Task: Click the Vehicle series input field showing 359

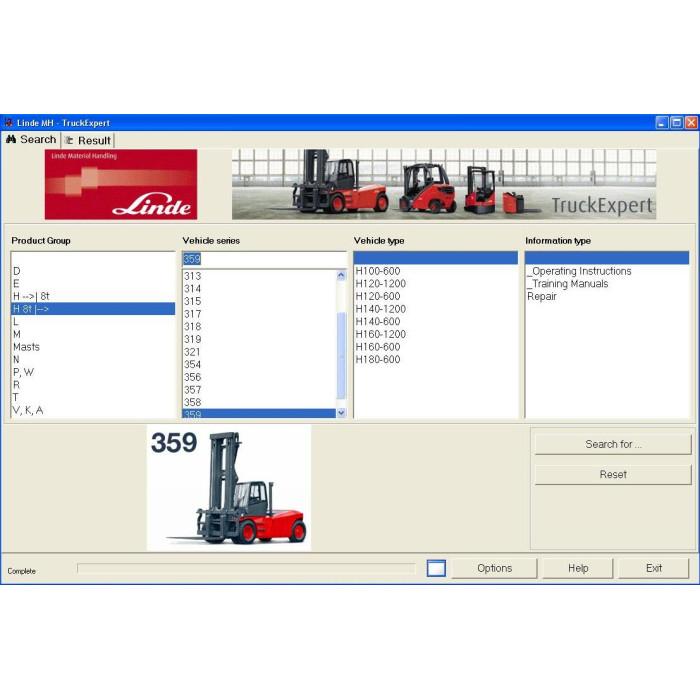Action: point(264,259)
